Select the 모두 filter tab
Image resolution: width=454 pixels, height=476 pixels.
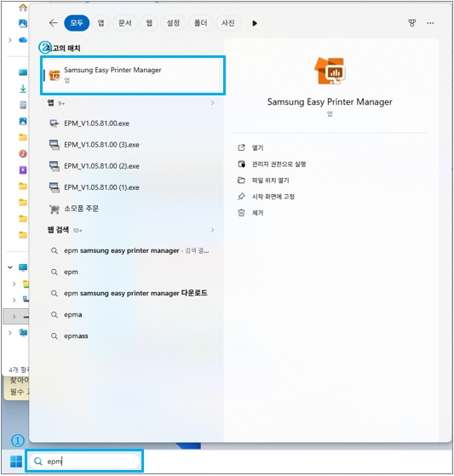click(77, 23)
